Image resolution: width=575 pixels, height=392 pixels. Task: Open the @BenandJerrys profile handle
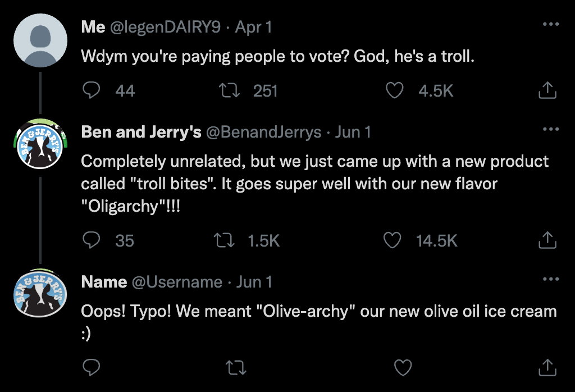click(x=263, y=132)
